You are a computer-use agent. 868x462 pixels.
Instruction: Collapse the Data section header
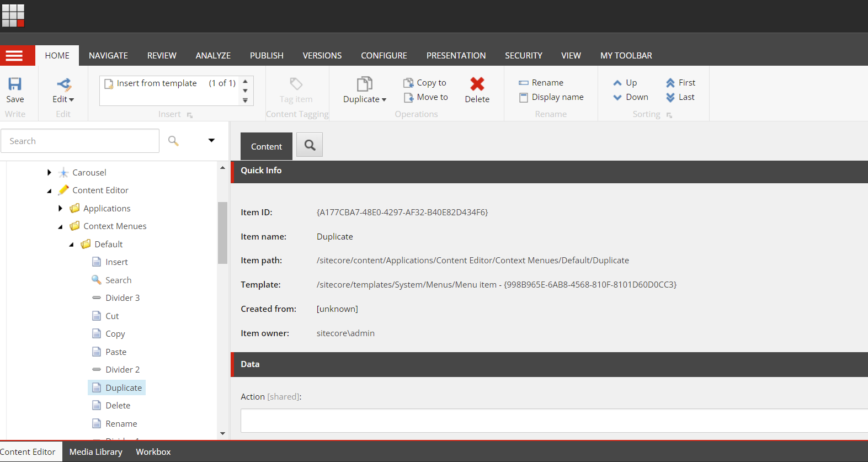click(x=549, y=364)
